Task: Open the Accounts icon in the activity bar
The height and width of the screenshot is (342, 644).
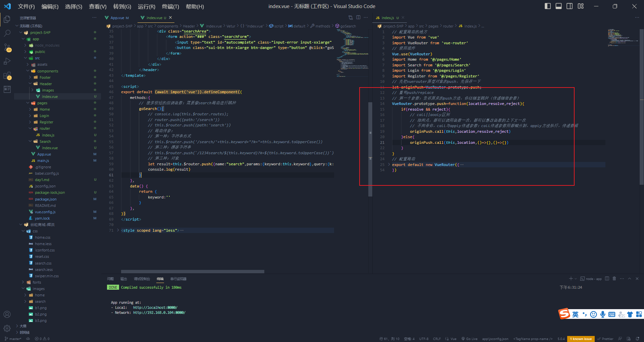Action: (x=7, y=314)
